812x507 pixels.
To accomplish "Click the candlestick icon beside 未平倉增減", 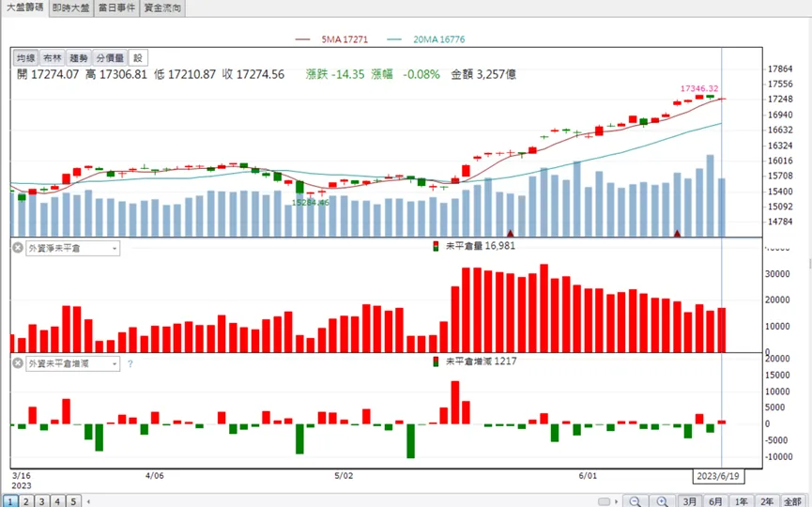I will [x=436, y=361].
